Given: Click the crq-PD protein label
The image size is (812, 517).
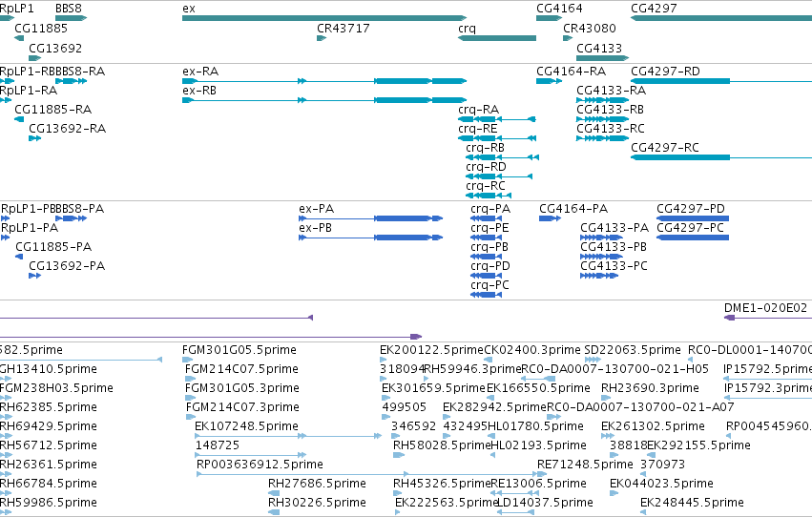Looking at the screenshot, I should (x=490, y=266).
